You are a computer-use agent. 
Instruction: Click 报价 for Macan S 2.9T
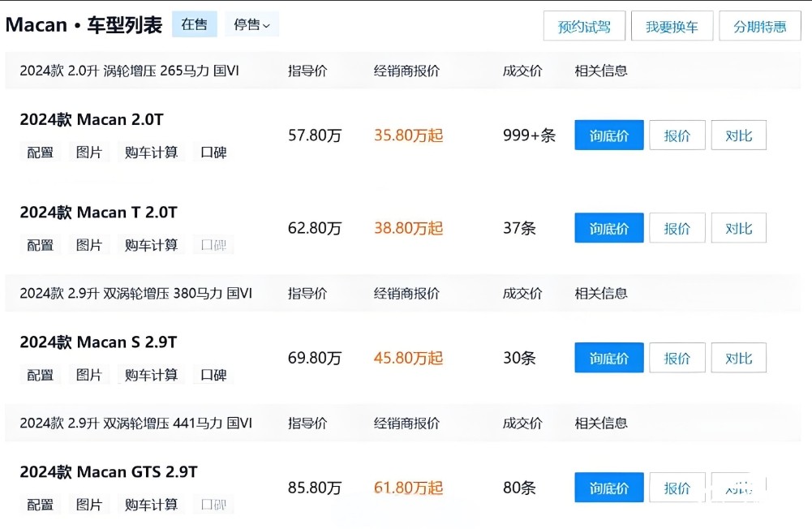click(677, 358)
